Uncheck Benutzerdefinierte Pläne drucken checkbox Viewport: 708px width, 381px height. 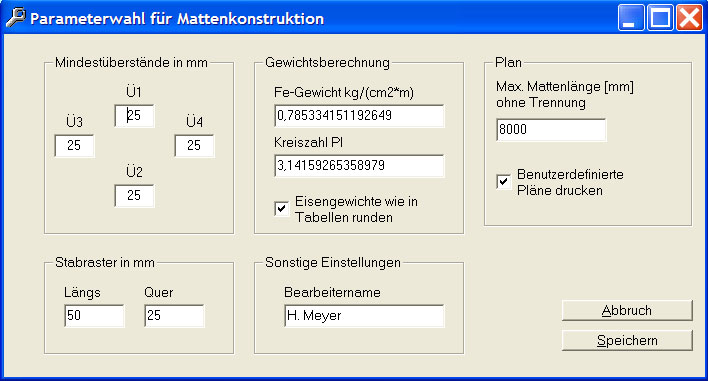coord(503,182)
